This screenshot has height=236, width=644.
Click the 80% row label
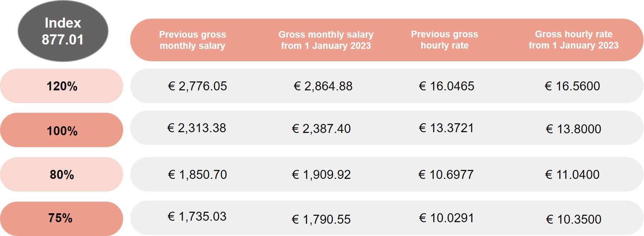[62, 174]
